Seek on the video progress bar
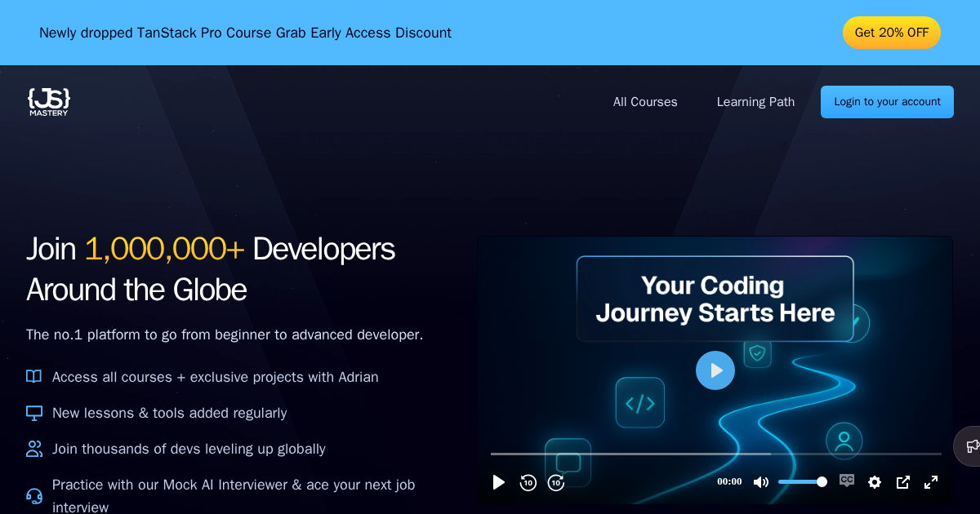Image resolution: width=980 pixels, height=514 pixels. point(715,454)
